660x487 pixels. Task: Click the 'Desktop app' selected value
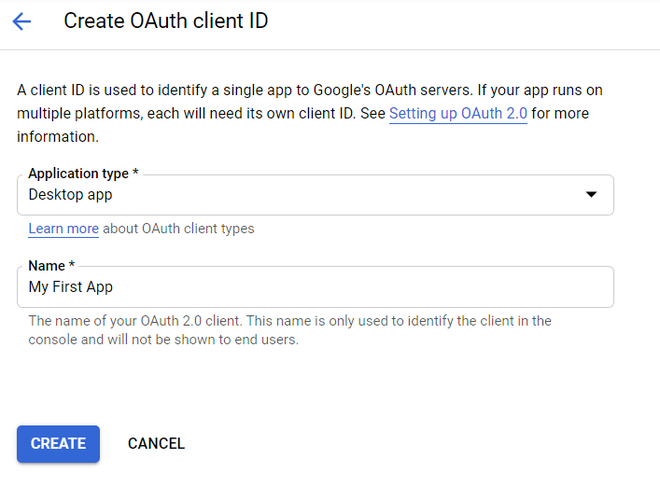[70, 195]
